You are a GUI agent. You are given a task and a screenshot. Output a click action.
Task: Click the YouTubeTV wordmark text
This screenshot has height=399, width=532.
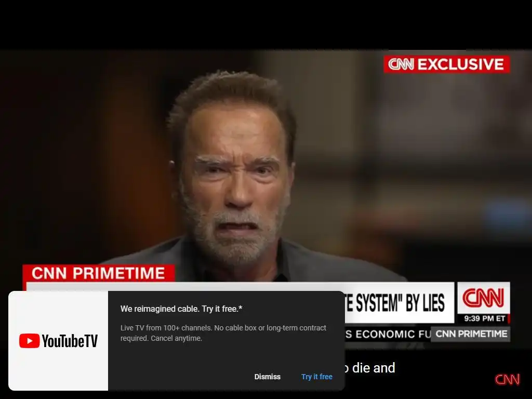tap(70, 341)
